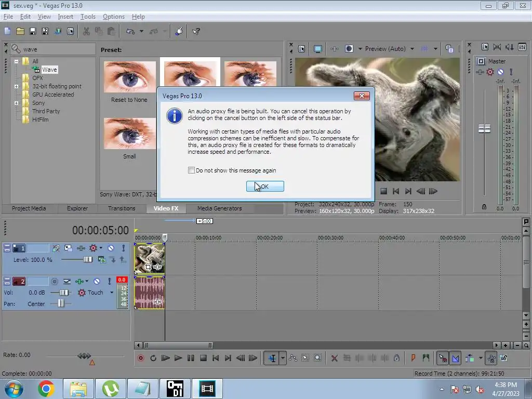Open Video Preview on external monitor icon
The width and height of the screenshot is (532, 399).
pyautogui.click(x=317, y=49)
